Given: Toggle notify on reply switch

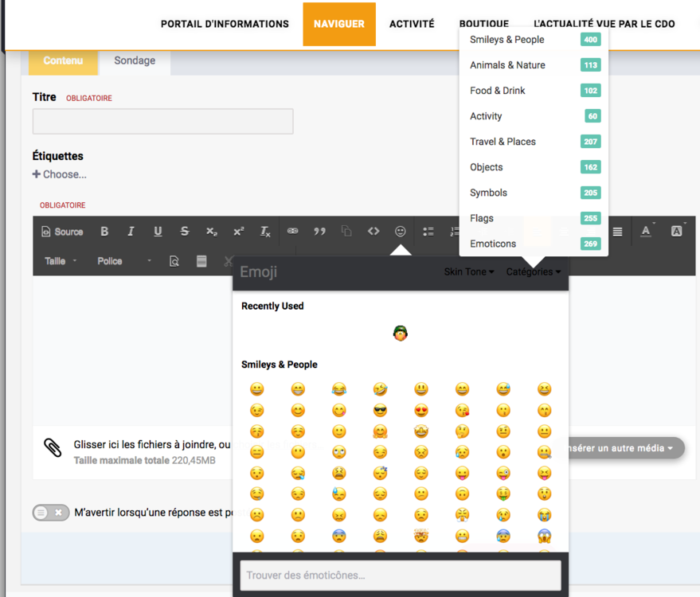Looking at the screenshot, I should pyautogui.click(x=51, y=513).
